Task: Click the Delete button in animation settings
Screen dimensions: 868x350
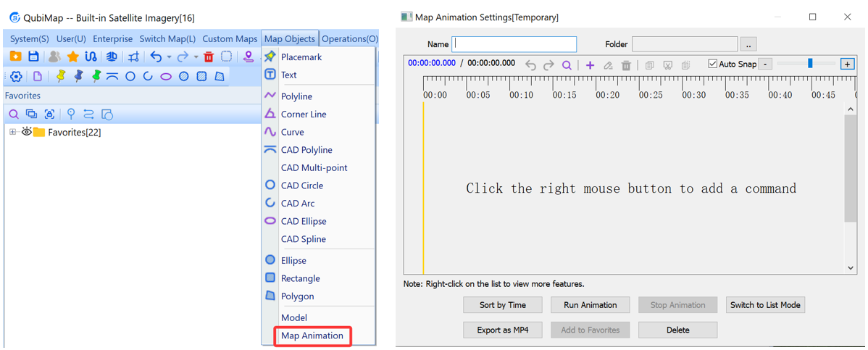Action: [677, 330]
